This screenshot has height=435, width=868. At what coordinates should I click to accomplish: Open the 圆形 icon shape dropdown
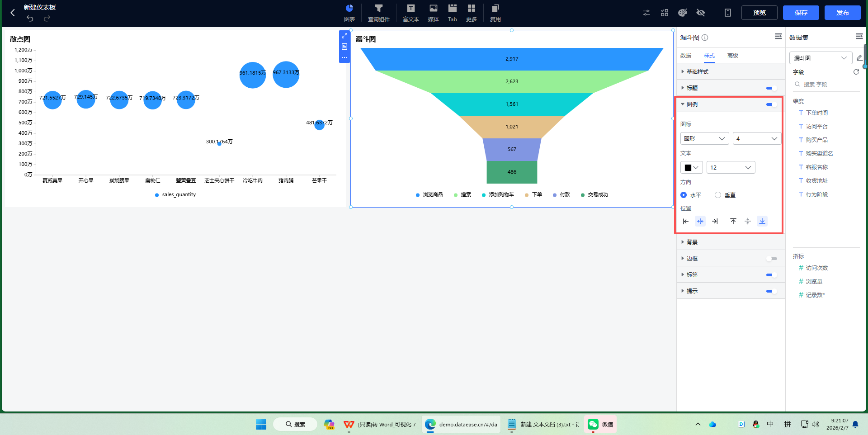tap(704, 138)
